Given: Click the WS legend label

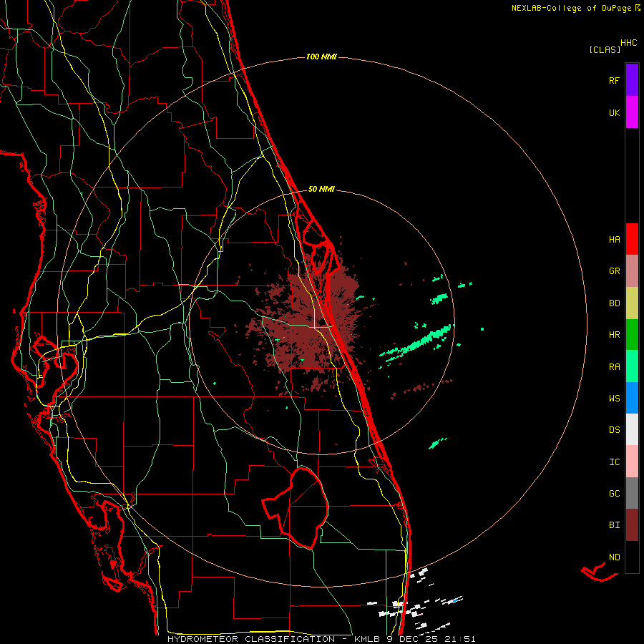Looking at the screenshot, I should click(614, 399).
